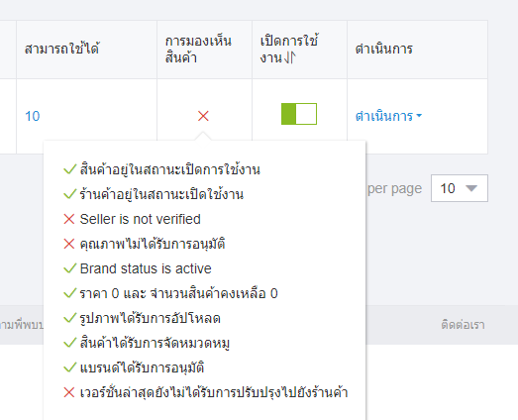Click the available quantity 10 link

[33, 116]
